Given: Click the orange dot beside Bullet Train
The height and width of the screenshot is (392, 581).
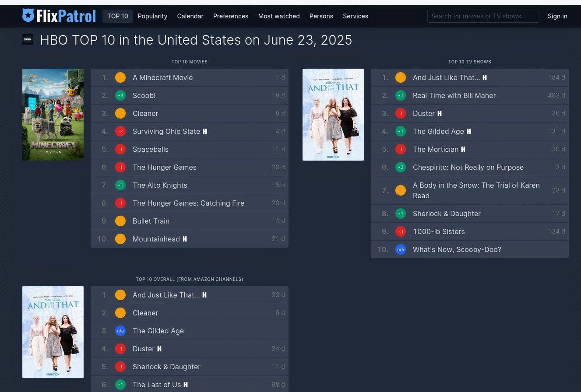Looking at the screenshot, I should click(x=120, y=221).
